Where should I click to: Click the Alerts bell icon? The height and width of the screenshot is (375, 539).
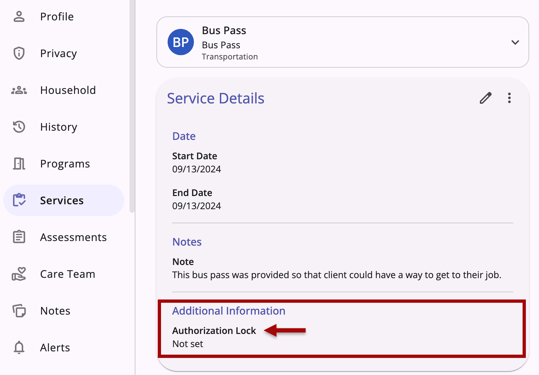click(x=19, y=348)
